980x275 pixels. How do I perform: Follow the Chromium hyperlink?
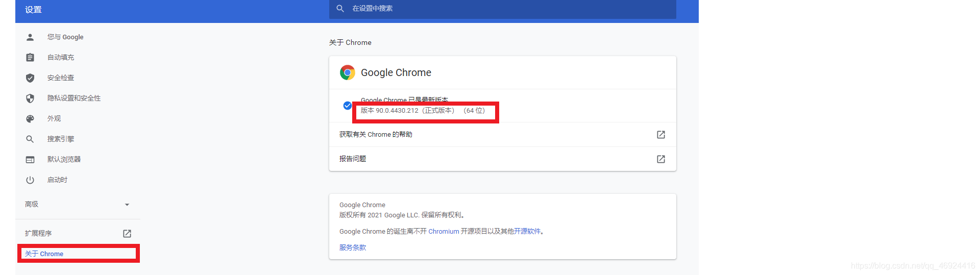click(444, 231)
